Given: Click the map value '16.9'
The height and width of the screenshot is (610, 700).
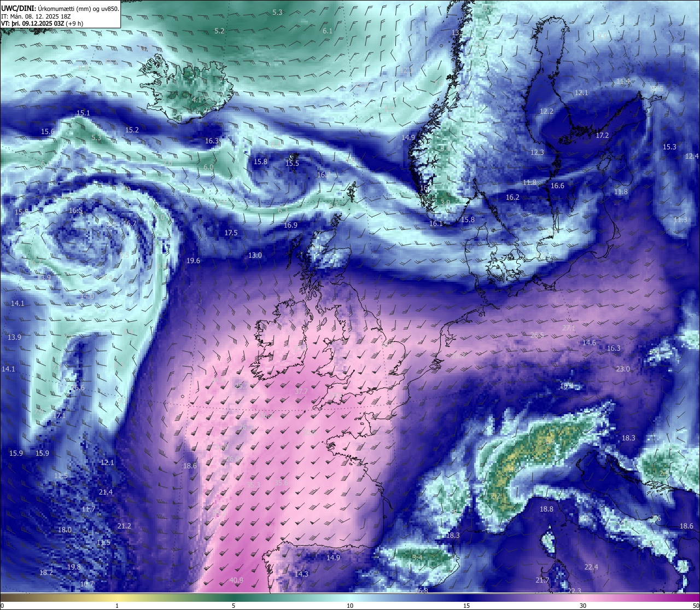Looking at the screenshot, I should pyautogui.click(x=290, y=225).
